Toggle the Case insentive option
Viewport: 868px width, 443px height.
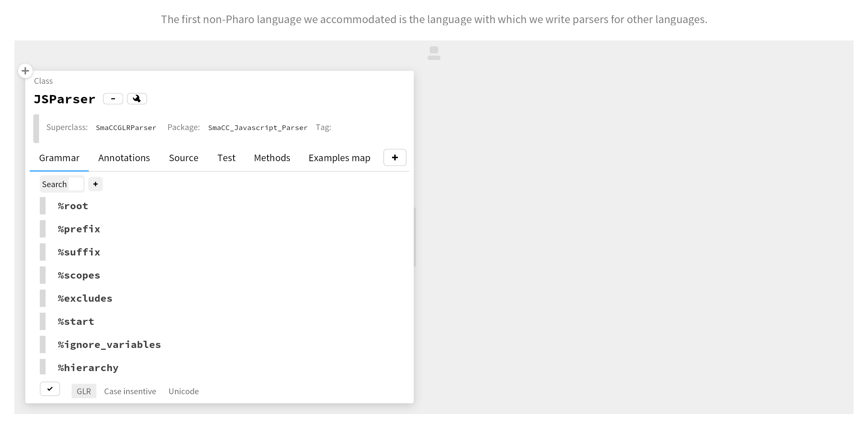pyautogui.click(x=130, y=391)
